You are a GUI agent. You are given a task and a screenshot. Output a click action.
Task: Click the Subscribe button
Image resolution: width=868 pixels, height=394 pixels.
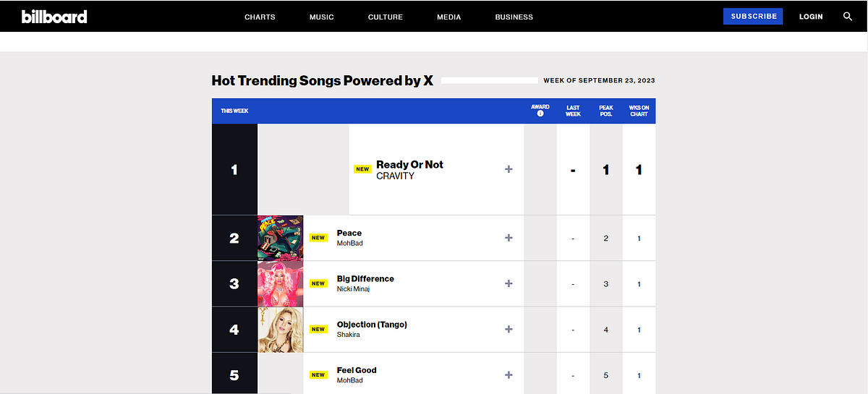753,16
